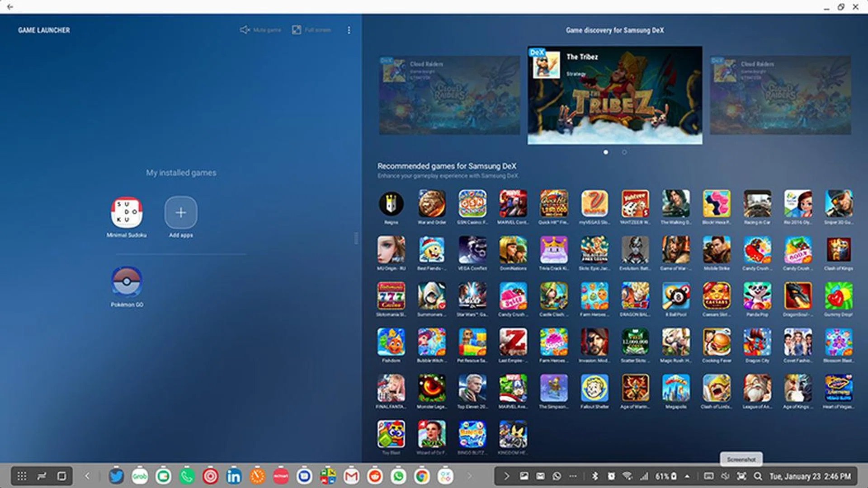Open Twitter from the taskbar

tap(116, 476)
